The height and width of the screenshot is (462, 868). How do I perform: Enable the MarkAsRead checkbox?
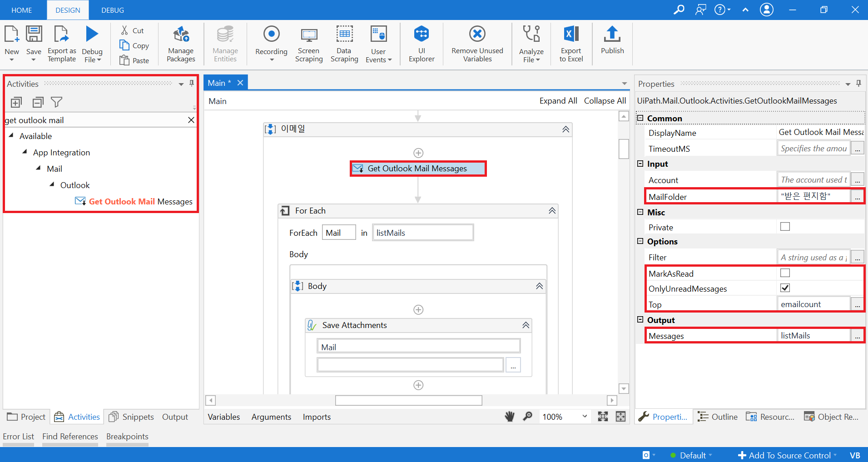[x=785, y=273]
